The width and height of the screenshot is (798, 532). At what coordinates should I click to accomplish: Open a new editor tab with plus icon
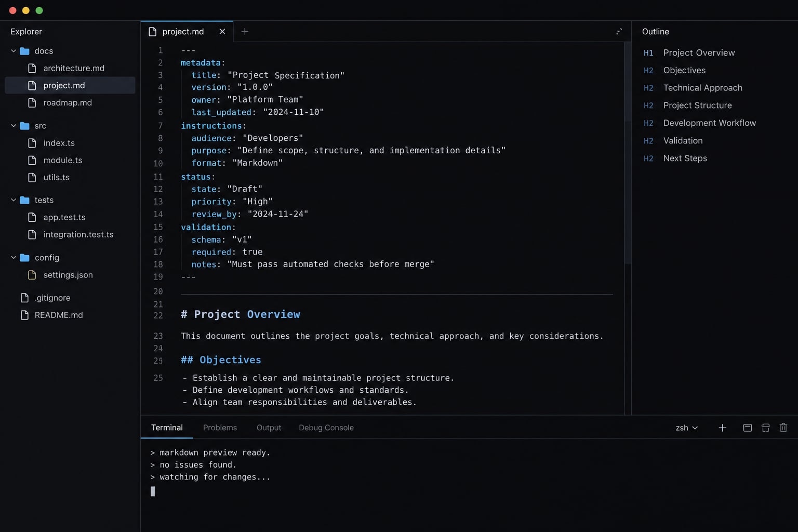click(245, 32)
